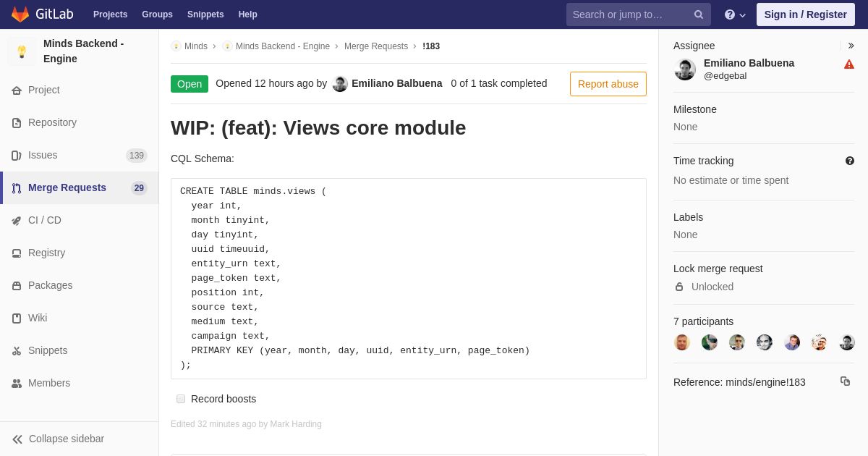Open Minds Backend - Engine breadcrumb link
This screenshot has height=456, width=868.
point(283,46)
